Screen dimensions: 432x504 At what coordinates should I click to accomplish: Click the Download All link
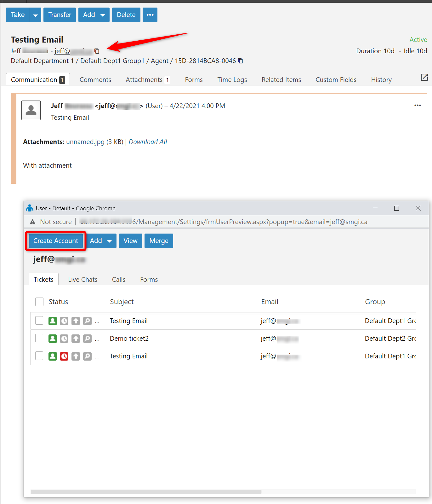click(x=148, y=142)
